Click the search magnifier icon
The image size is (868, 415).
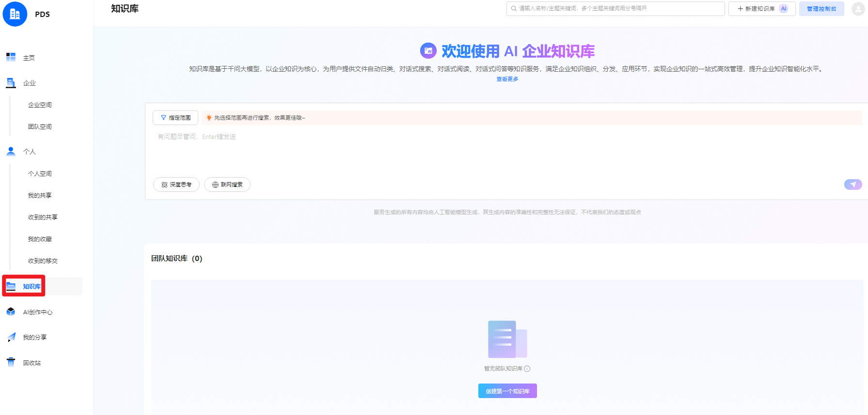point(514,9)
